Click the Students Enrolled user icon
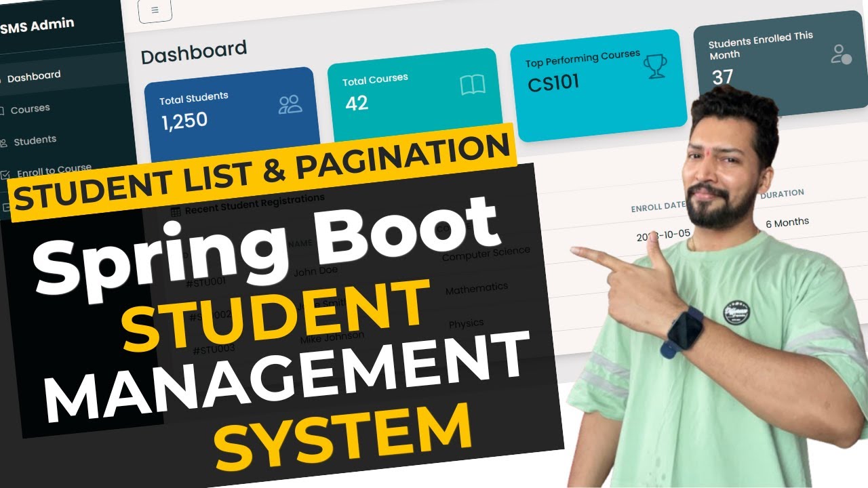868x488 pixels. 841,54
